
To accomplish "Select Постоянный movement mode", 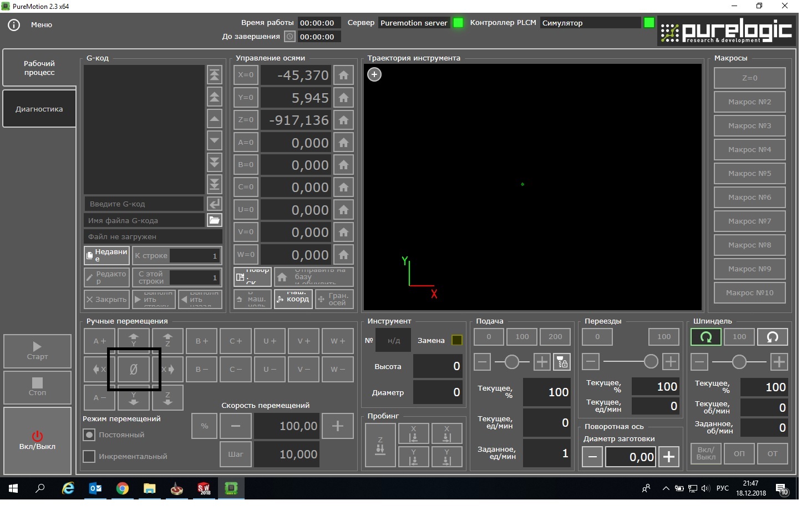I will click(89, 435).
